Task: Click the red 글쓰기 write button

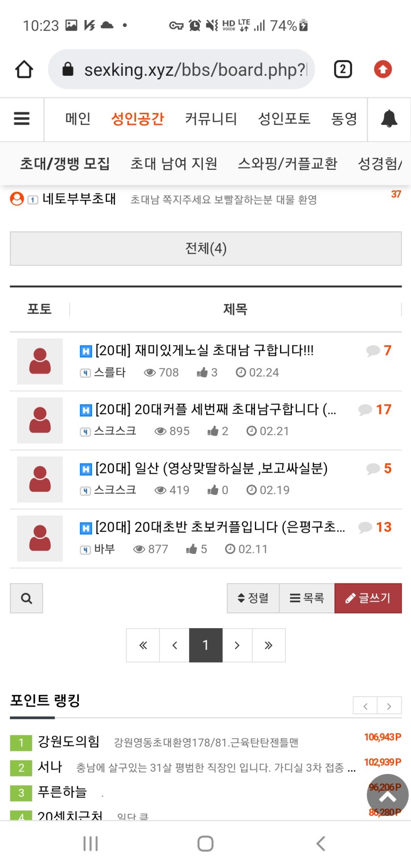Action: pos(368,598)
